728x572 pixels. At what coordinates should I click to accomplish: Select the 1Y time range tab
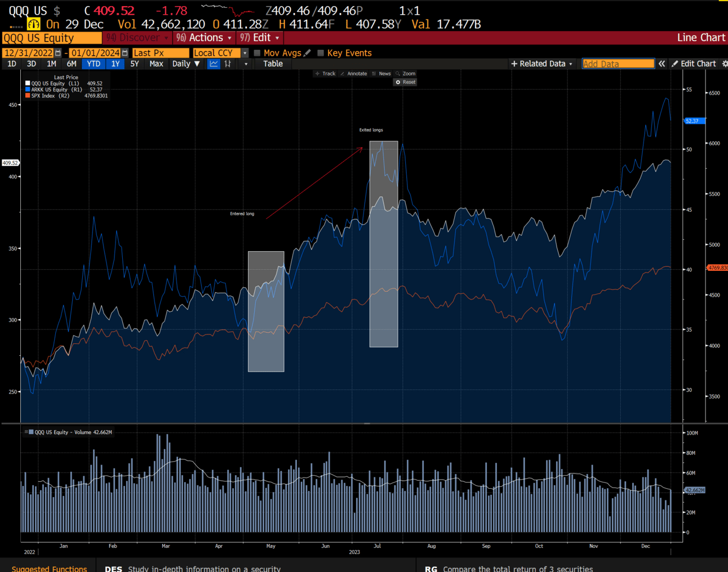(x=115, y=64)
